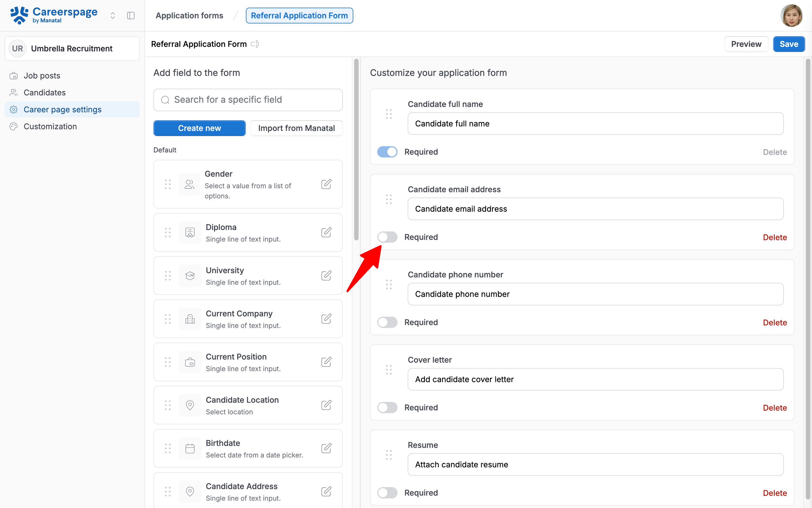The image size is (812, 508).
Task: Click the Diploma certificate icon
Action: coord(190,233)
